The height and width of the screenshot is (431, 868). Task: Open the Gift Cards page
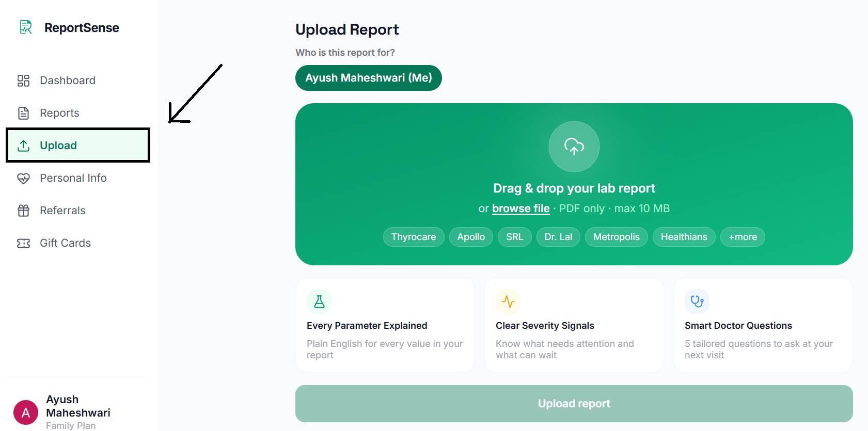pos(78,243)
